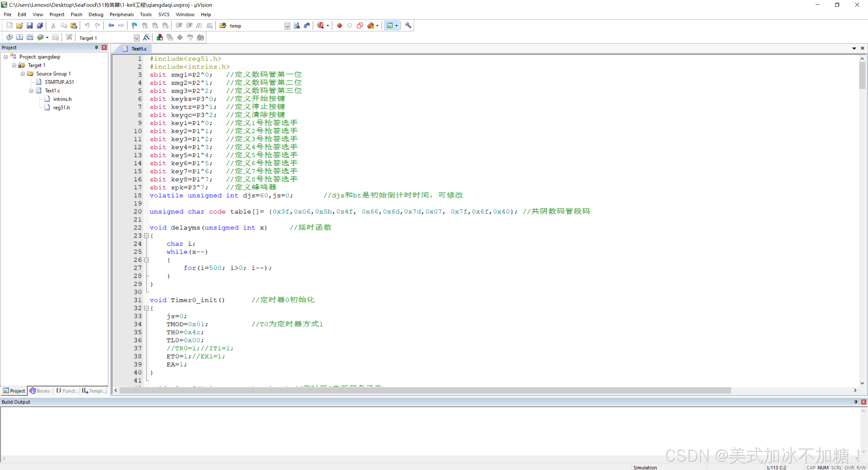The width and height of the screenshot is (868, 470).
Task: Open the Target 1 selection dropdown
Action: click(137, 38)
